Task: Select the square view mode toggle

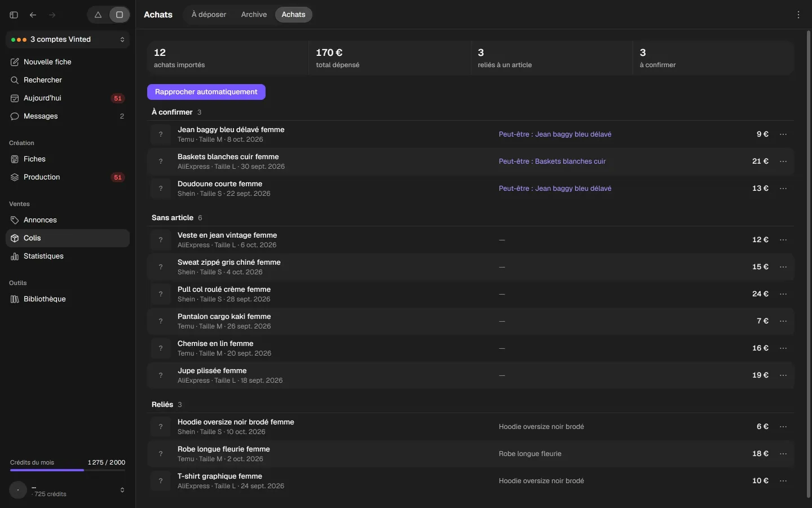Action: click(120, 15)
